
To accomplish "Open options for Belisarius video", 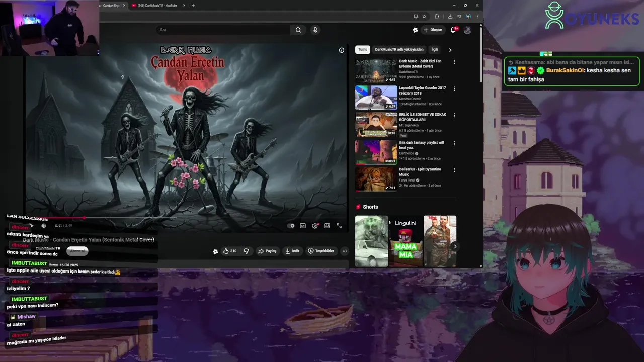I will 454,170.
